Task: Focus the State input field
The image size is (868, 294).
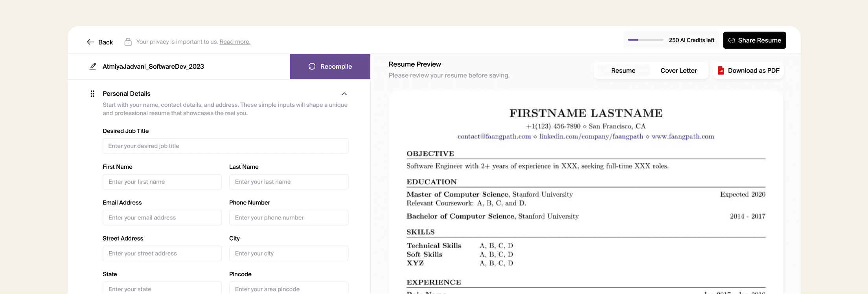Action: [x=162, y=288]
